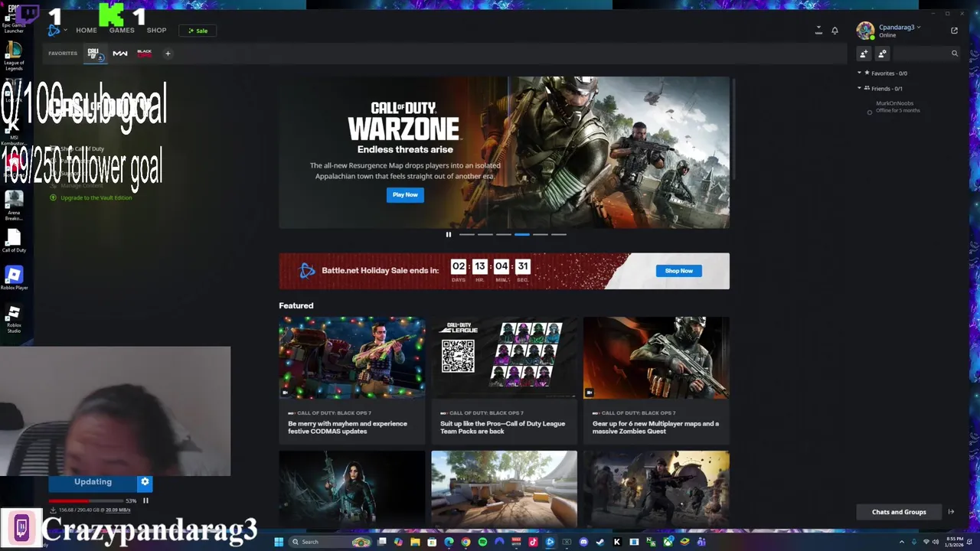
Task: Select the Modern Warfare game icon
Action: click(120, 54)
